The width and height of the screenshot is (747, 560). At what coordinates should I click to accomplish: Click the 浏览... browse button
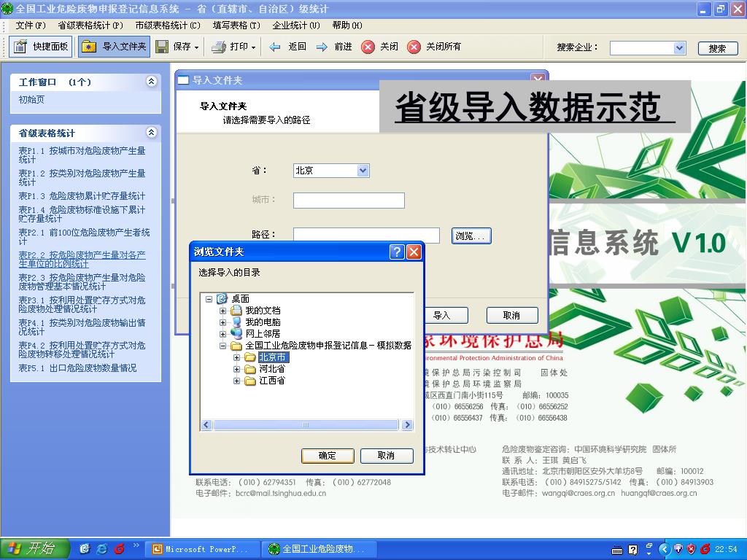point(471,236)
